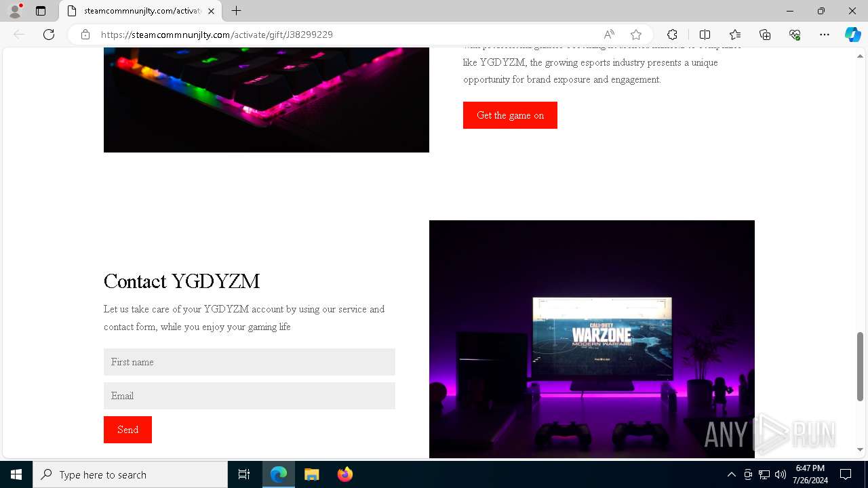Image resolution: width=868 pixels, height=488 pixels.
Task: Show hidden system tray icons
Action: pos(731,474)
